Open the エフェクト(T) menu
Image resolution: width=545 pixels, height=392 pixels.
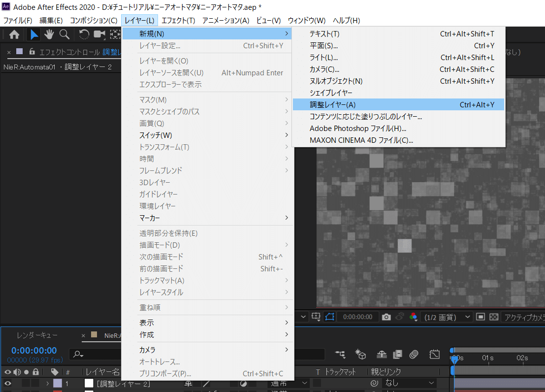178,21
